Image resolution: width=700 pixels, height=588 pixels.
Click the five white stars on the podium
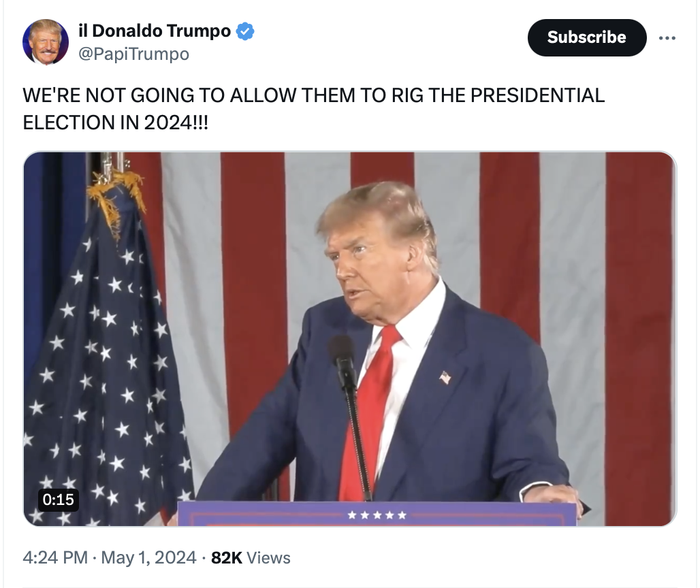point(377,515)
